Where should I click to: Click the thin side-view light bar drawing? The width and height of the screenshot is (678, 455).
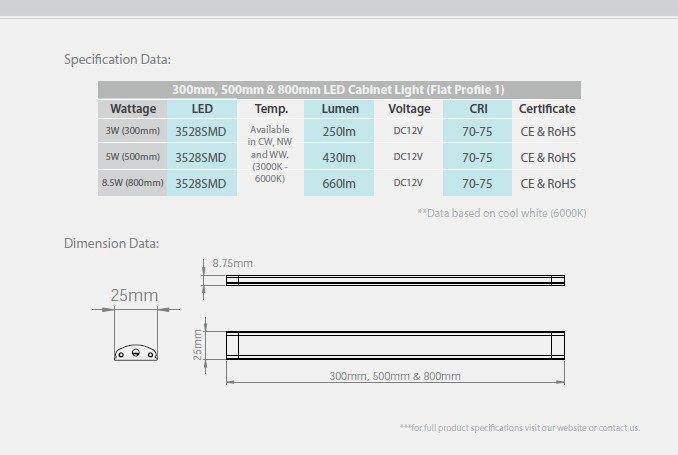[395, 280]
